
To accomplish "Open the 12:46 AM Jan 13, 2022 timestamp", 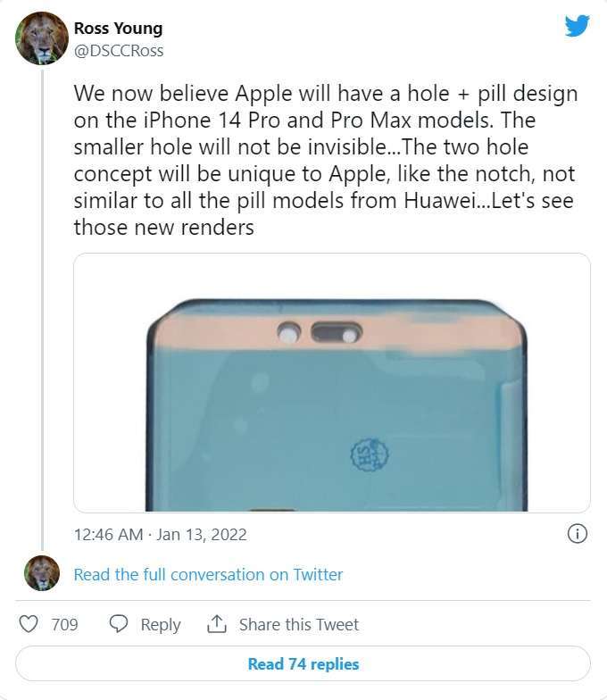I will tap(161, 535).
